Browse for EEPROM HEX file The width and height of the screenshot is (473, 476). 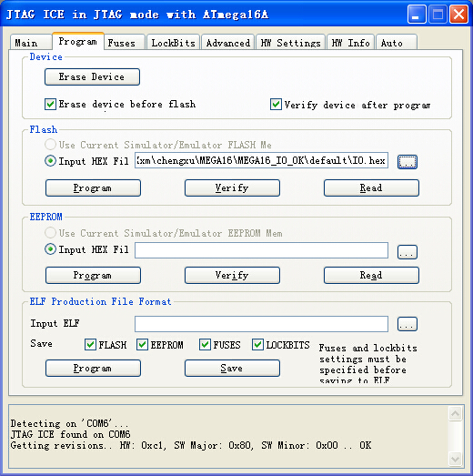pos(408,252)
